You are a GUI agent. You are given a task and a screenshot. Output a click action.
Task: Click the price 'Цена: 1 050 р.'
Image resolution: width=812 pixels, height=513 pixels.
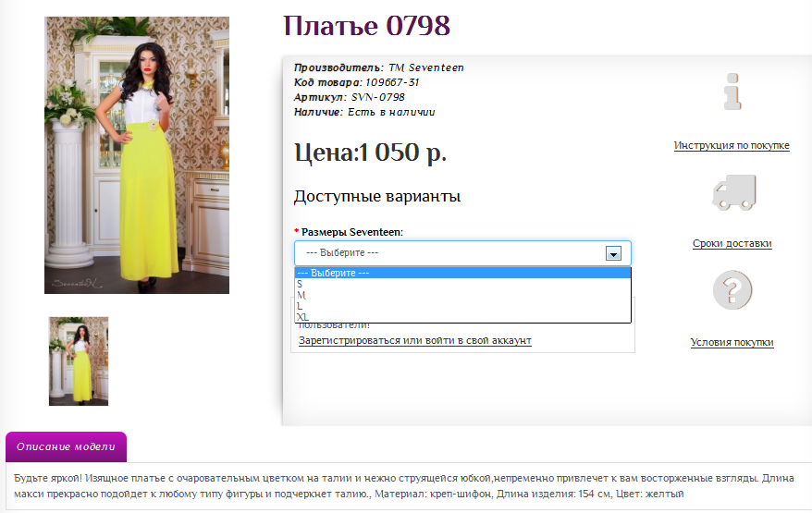(x=370, y=153)
